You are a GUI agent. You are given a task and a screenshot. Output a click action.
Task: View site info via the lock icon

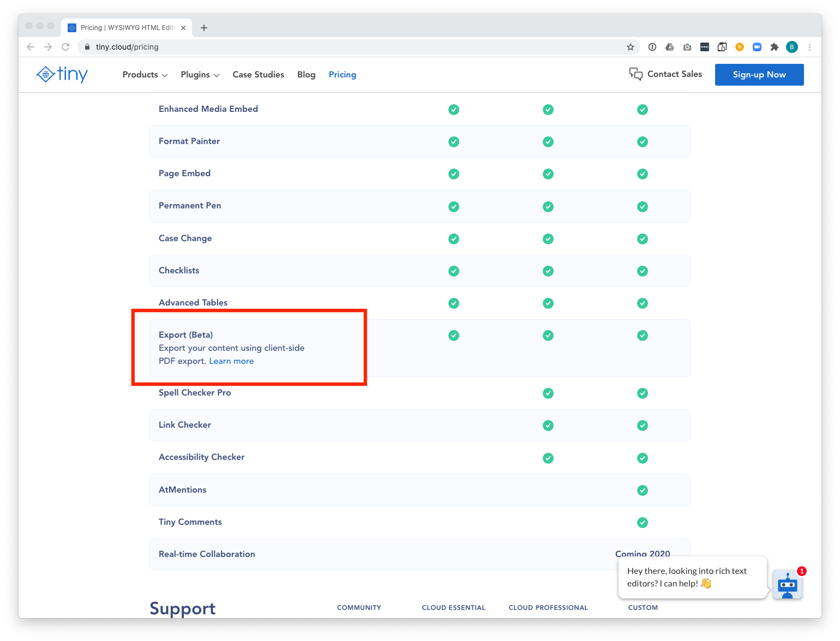tap(87, 47)
